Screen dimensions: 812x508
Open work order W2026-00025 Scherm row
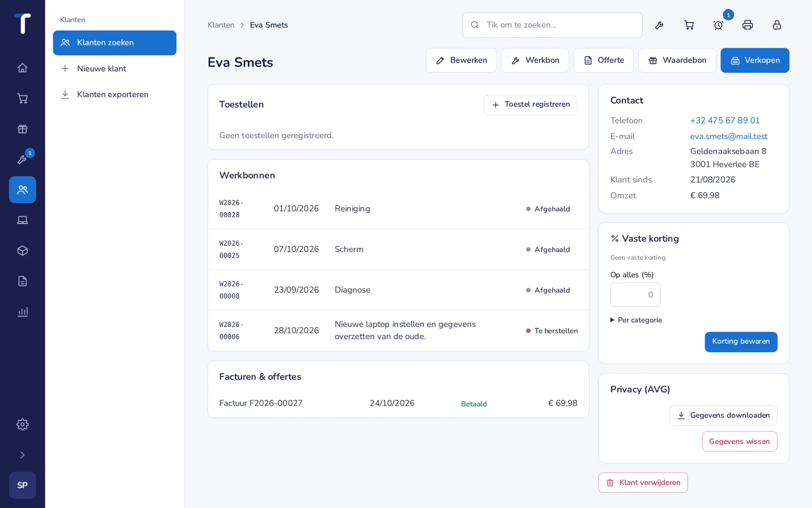[398, 249]
